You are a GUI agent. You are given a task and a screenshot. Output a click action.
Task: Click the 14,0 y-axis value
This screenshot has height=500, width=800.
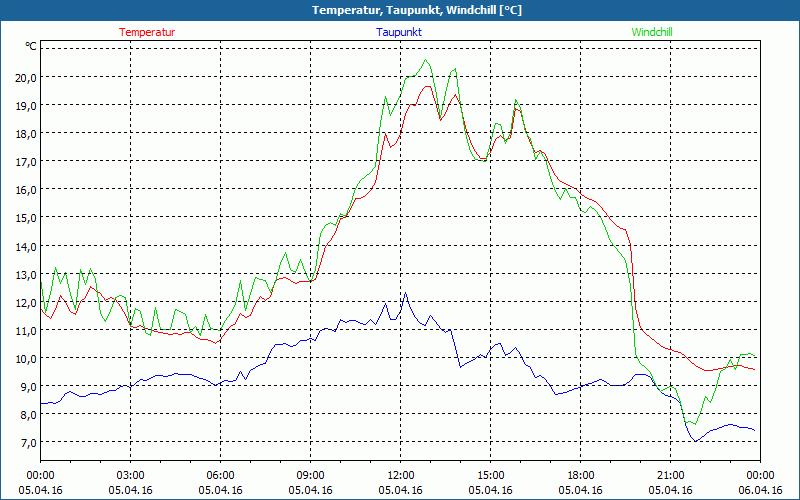pyautogui.click(x=27, y=246)
